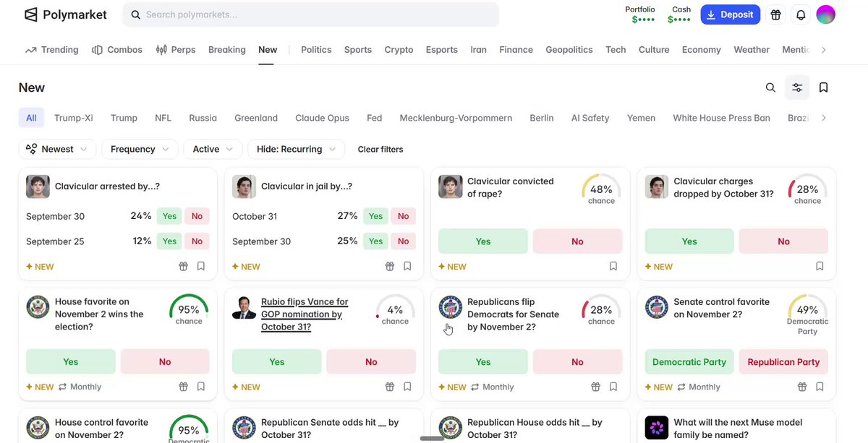The width and height of the screenshot is (868, 443).
Task: Open the Newest sort dropdown
Action: point(57,149)
